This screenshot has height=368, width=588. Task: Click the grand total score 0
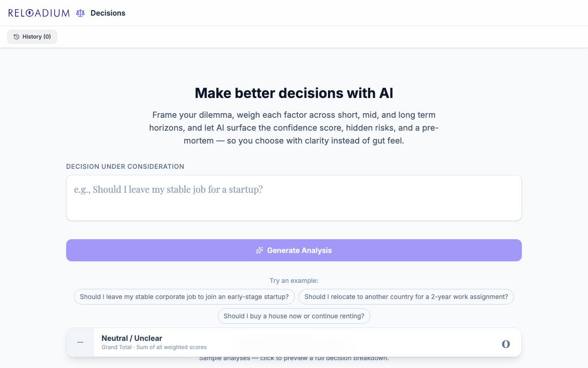coord(506,344)
